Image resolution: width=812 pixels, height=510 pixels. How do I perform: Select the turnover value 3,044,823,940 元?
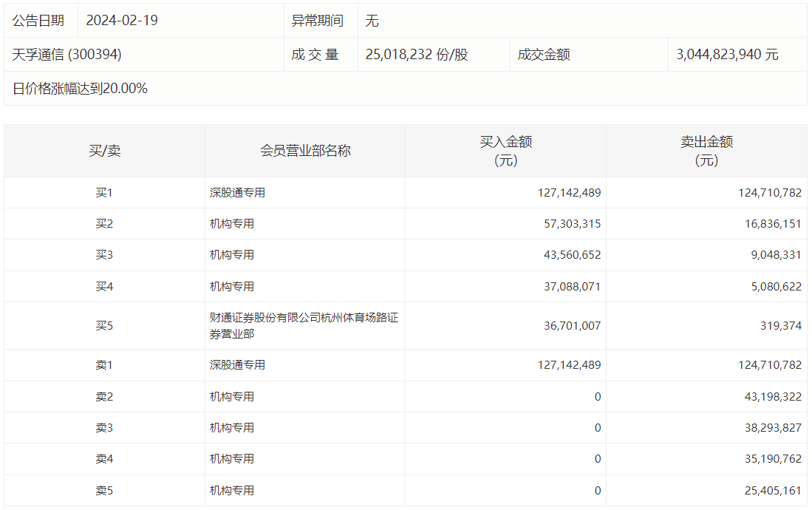[x=728, y=55]
